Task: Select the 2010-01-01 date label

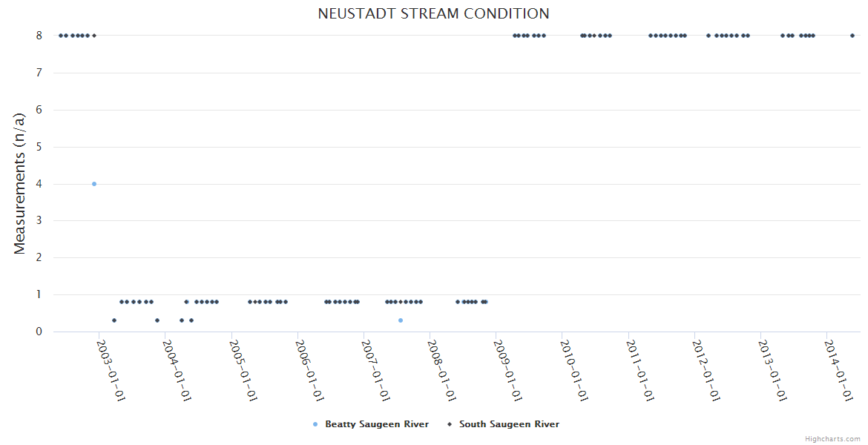Action: pyautogui.click(x=574, y=370)
